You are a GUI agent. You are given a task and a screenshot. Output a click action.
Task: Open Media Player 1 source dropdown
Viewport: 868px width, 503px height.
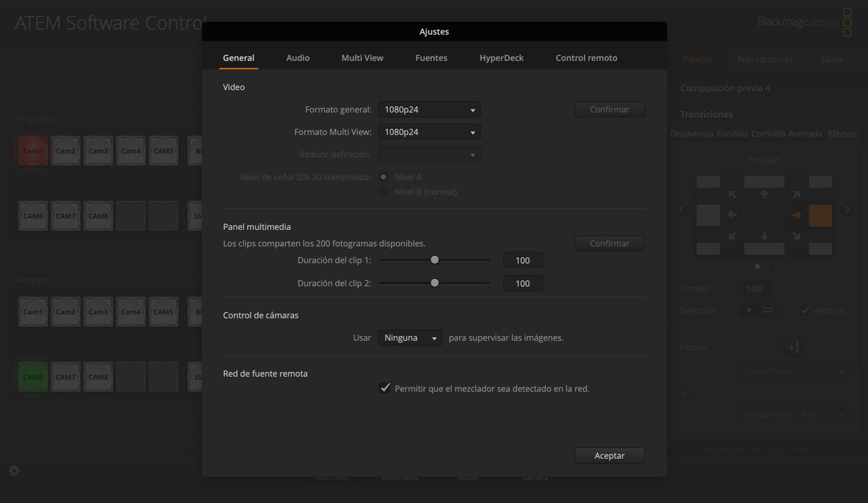pyautogui.click(x=794, y=371)
